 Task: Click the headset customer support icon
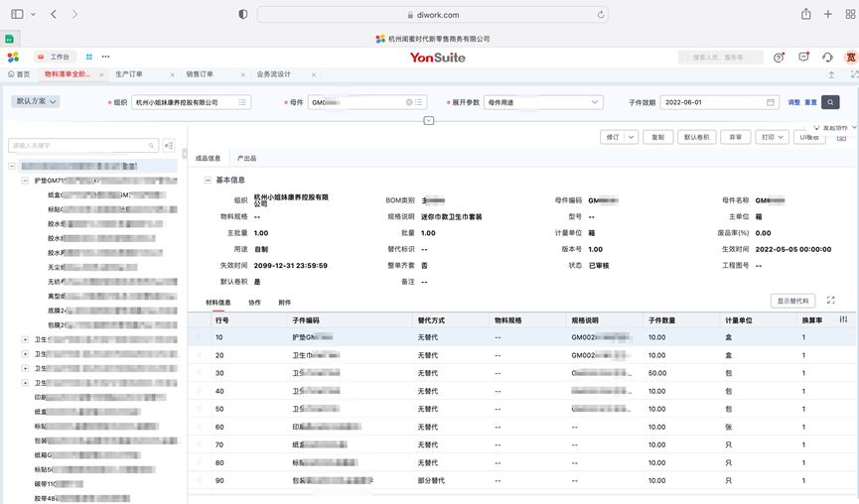tap(826, 58)
